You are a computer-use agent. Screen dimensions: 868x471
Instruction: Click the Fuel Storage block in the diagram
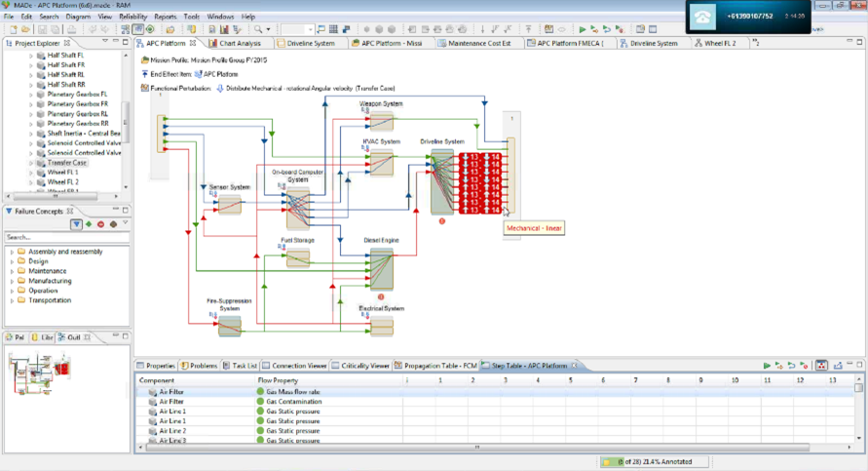pos(298,258)
